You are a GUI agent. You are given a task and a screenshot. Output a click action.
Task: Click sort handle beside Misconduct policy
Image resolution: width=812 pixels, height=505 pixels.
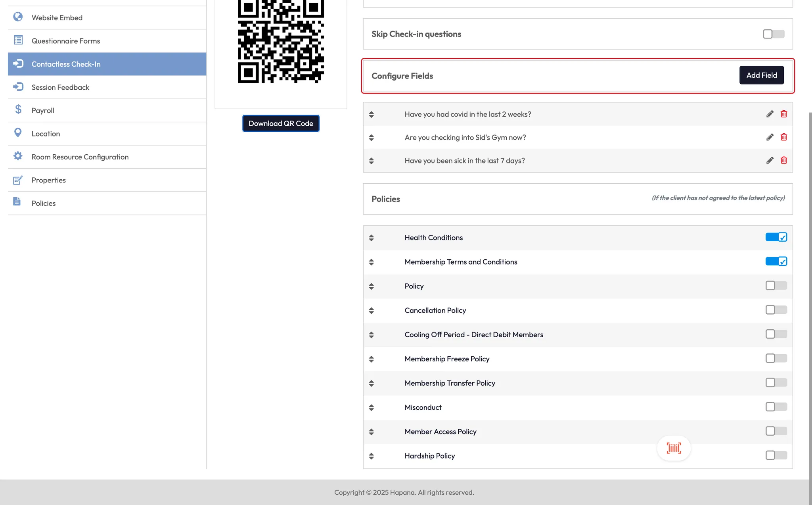(x=371, y=407)
